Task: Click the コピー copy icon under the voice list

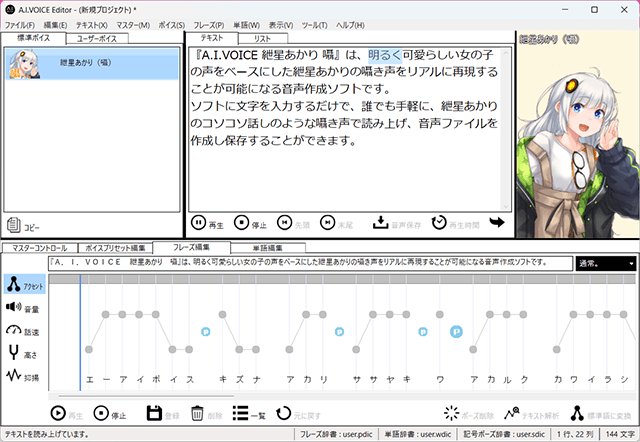Action: pos(13,225)
